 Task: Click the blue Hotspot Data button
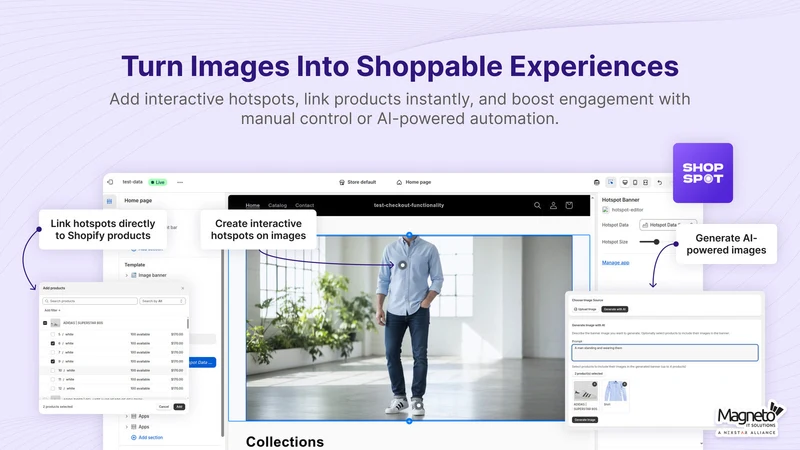202,362
